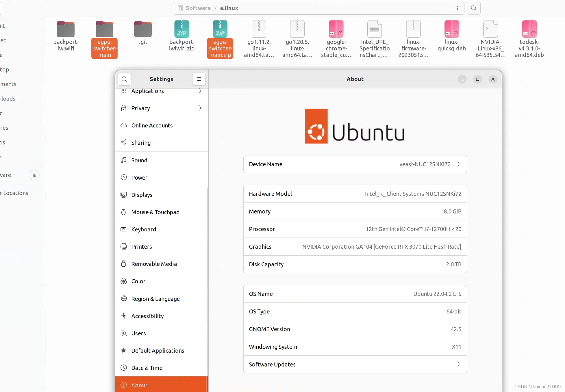Click the file manager search icon
This screenshot has width=565, height=392.
click(x=473, y=8)
